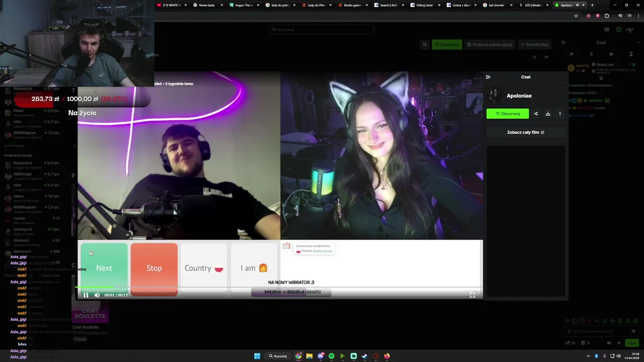Gift subs with Podaruj subskrypcje button
This screenshot has height=362, width=644.
(490, 44)
